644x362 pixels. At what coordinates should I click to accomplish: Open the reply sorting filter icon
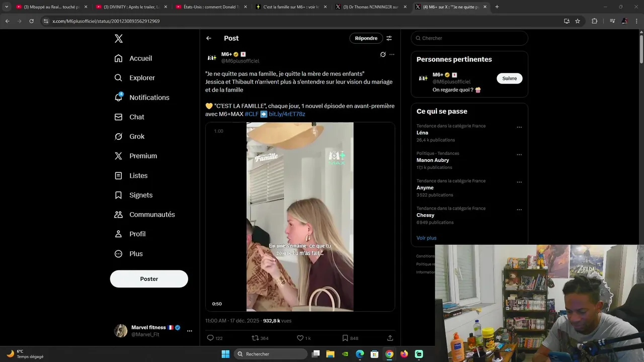[x=389, y=38]
